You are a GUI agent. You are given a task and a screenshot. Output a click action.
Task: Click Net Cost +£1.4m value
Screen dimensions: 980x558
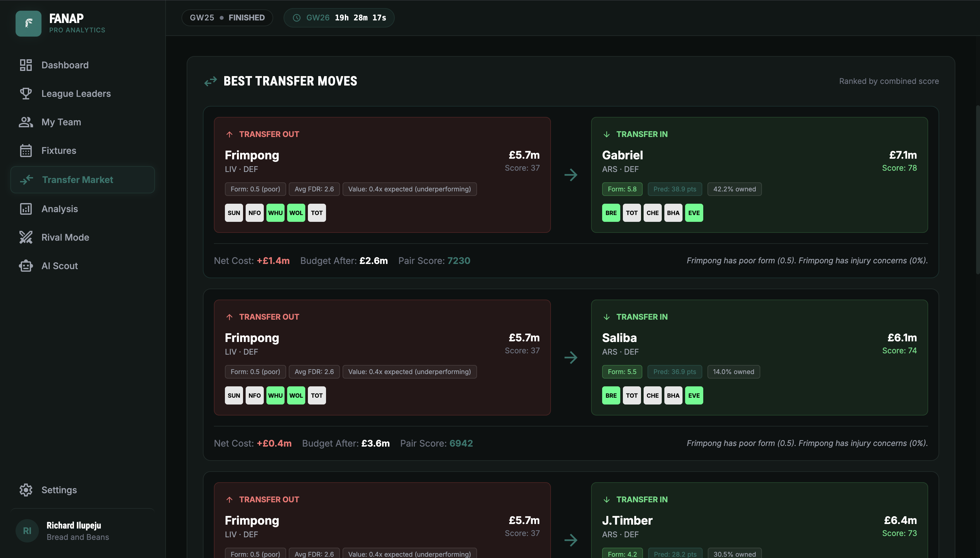[273, 261]
